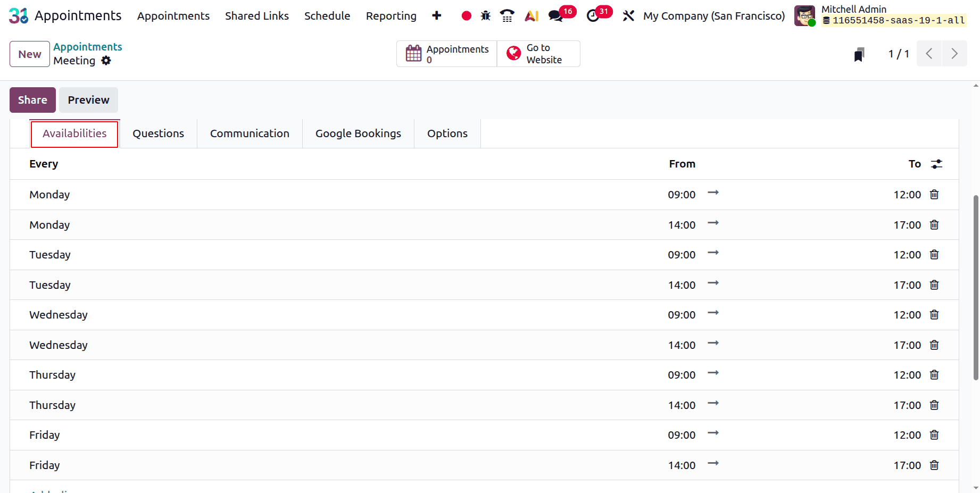Click the database name 116551458-saas-19-1-all
Screen dimensions: 980x493
898,20
